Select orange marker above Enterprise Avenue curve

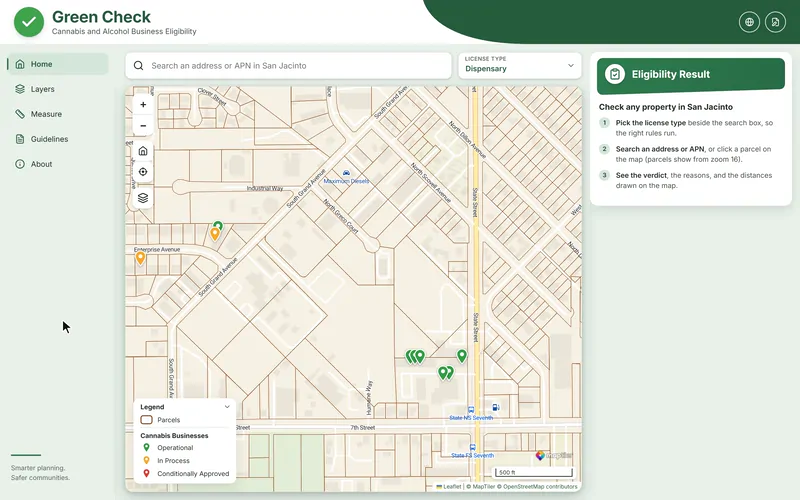pos(215,234)
